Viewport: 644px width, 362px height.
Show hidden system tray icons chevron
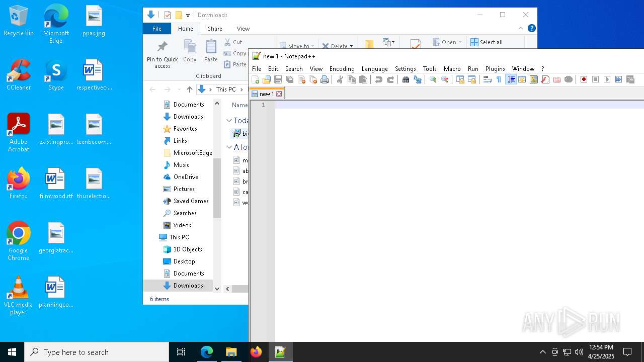542,352
